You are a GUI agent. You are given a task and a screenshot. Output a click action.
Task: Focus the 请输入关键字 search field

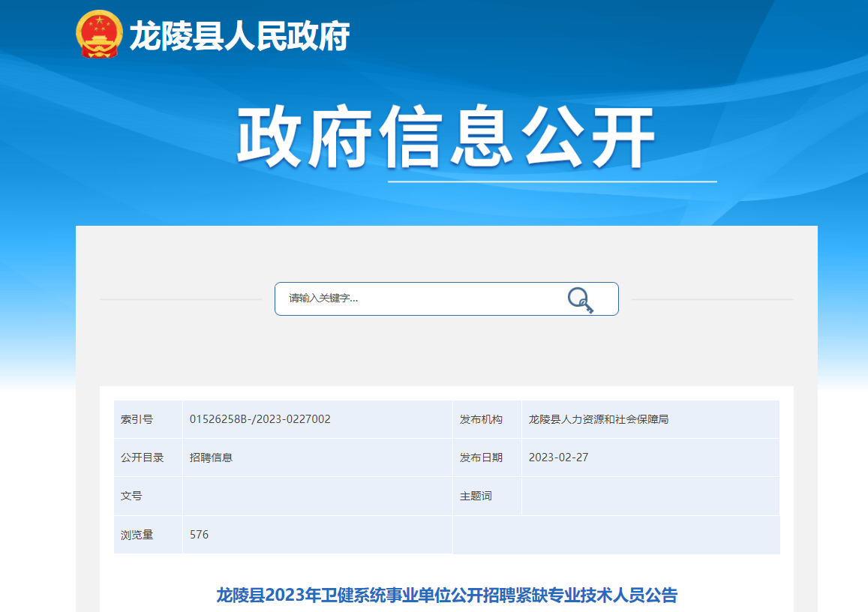tap(420, 298)
